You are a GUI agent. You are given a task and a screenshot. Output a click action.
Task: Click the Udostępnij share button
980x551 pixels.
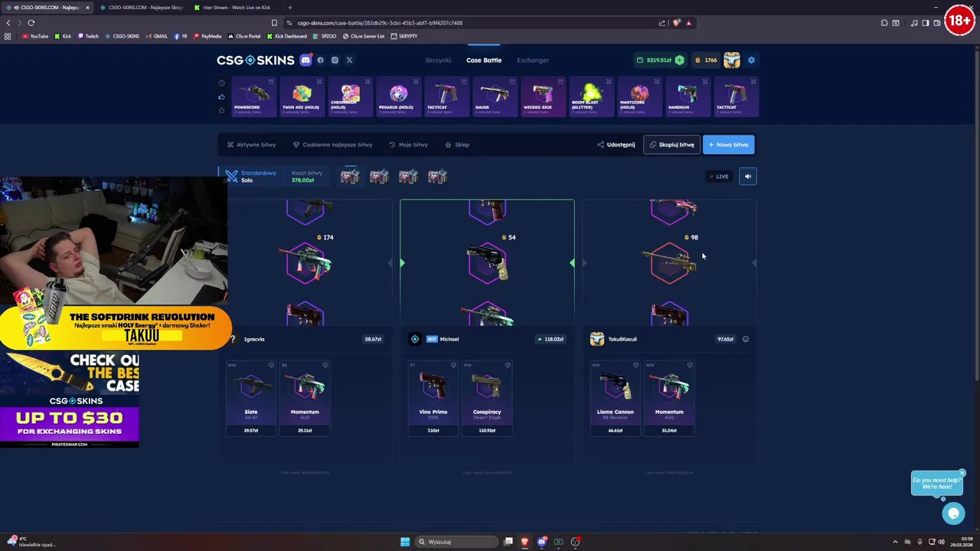coord(616,145)
